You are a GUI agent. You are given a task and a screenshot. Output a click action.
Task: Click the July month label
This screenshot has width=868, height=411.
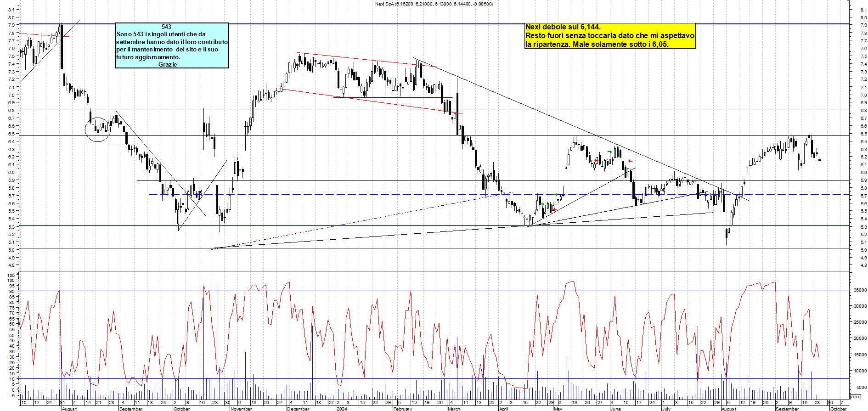pos(666,409)
